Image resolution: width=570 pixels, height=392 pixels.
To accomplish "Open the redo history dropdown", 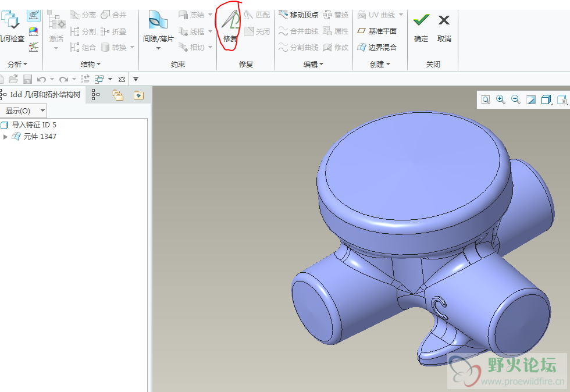I will [74, 79].
